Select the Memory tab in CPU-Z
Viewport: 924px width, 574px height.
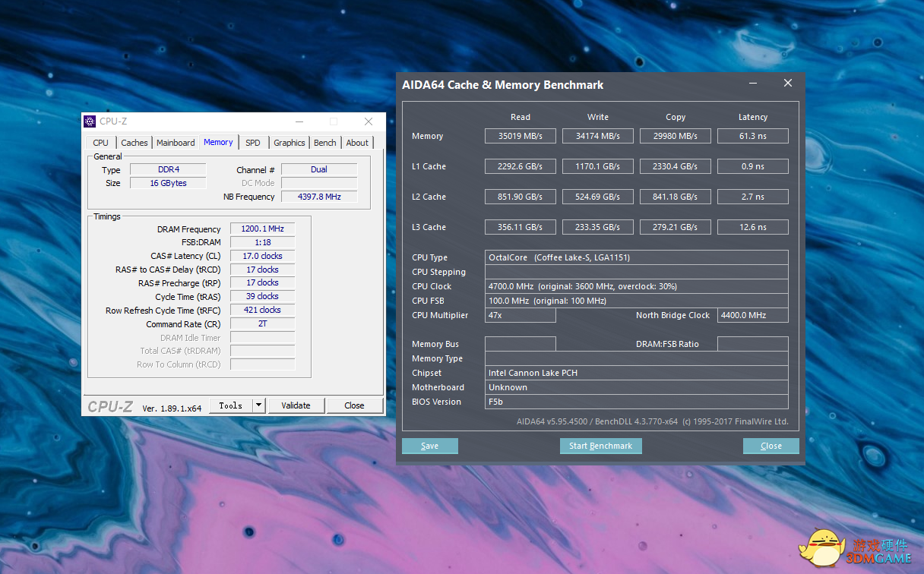(218, 142)
